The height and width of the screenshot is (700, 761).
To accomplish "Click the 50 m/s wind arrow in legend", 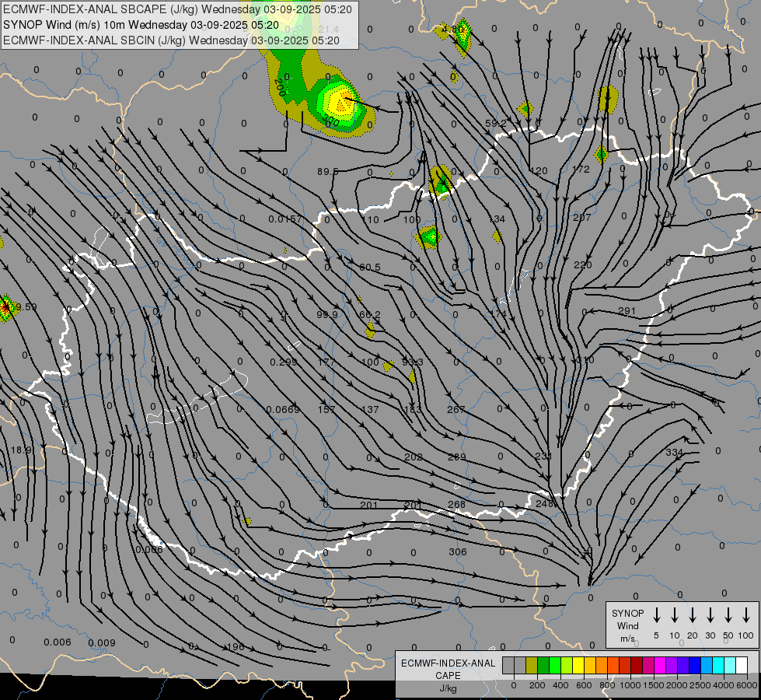I will tap(728, 615).
